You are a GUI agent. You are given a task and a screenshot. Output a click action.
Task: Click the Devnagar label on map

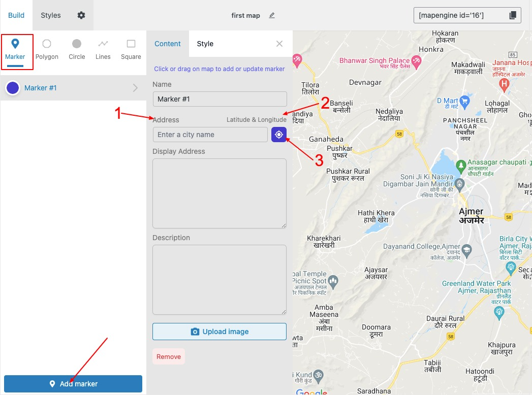coord(365,82)
